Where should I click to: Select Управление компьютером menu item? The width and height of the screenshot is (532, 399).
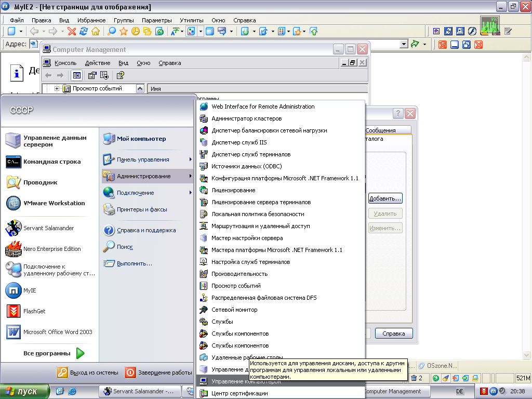click(x=281, y=381)
